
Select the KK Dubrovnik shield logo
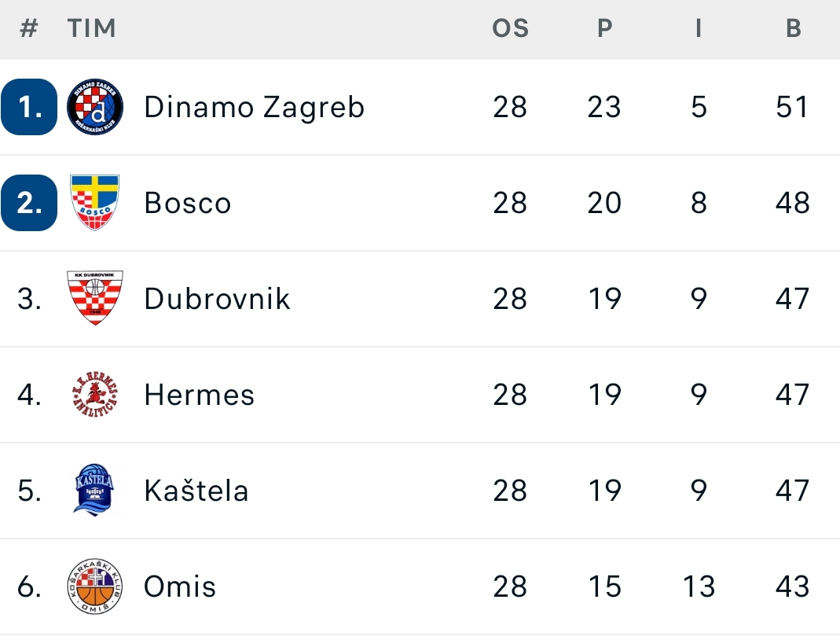coord(95,298)
